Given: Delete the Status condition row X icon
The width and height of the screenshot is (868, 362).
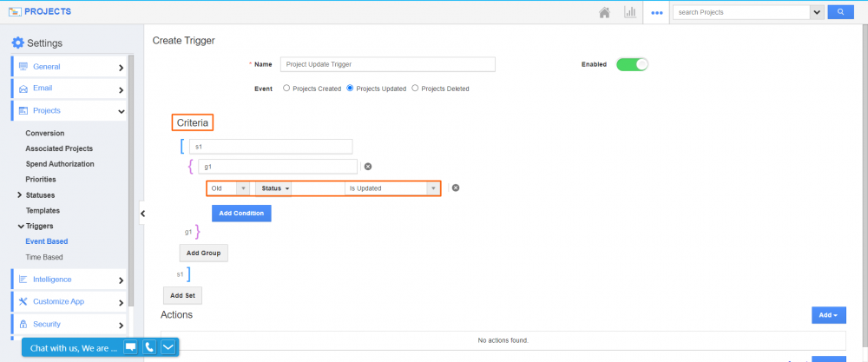Looking at the screenshot, I should click(x=455, y=188).
